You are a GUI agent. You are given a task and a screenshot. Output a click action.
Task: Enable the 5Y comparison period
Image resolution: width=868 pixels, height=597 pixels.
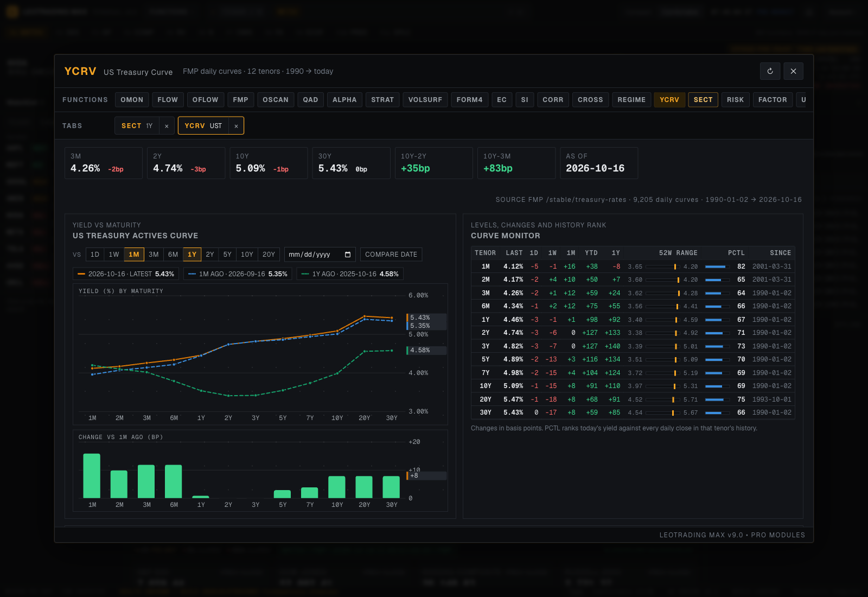(227, 255)
